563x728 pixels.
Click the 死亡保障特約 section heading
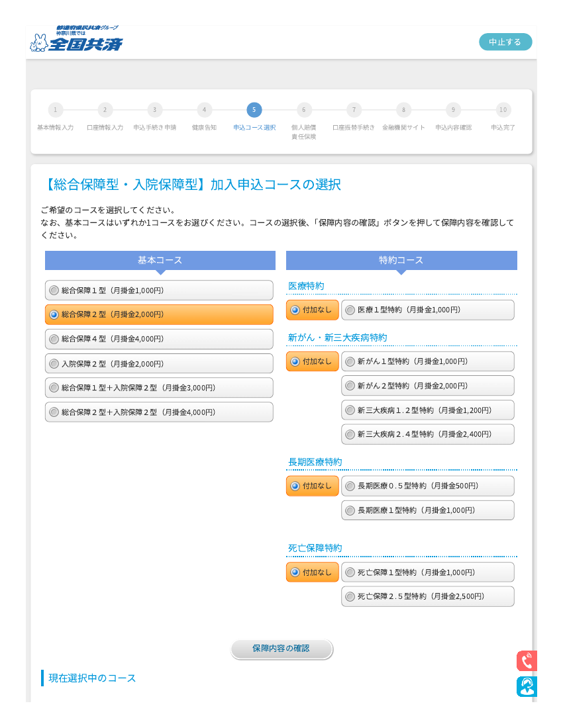[x=315, y=549]
